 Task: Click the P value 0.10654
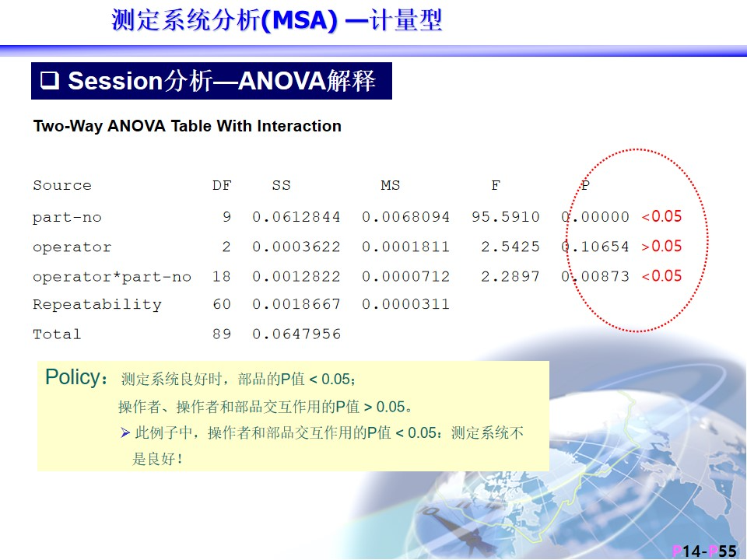click(595, 247)
